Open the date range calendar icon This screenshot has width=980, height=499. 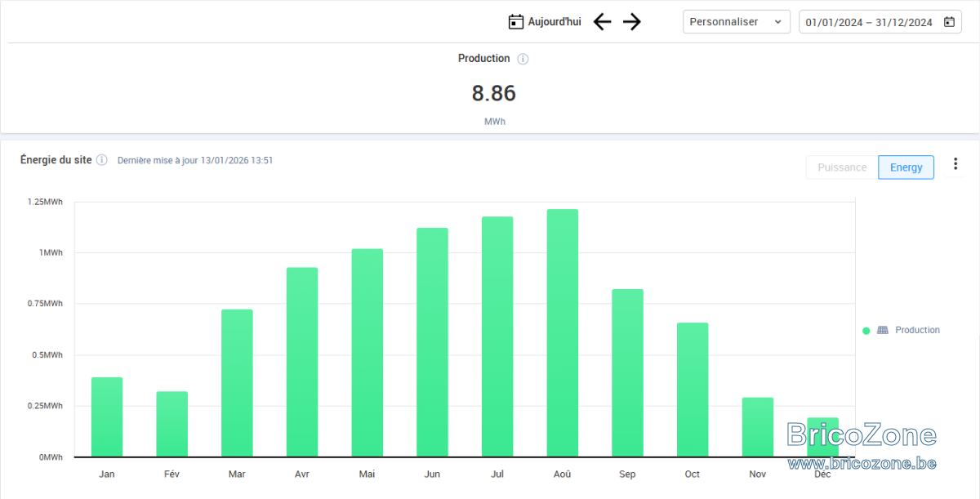click(x=949, y=22)
